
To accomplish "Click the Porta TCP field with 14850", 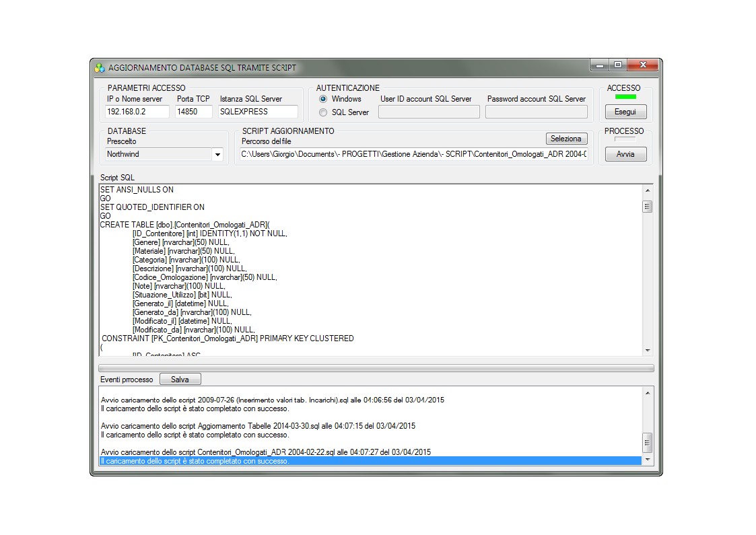I will 193,112.
